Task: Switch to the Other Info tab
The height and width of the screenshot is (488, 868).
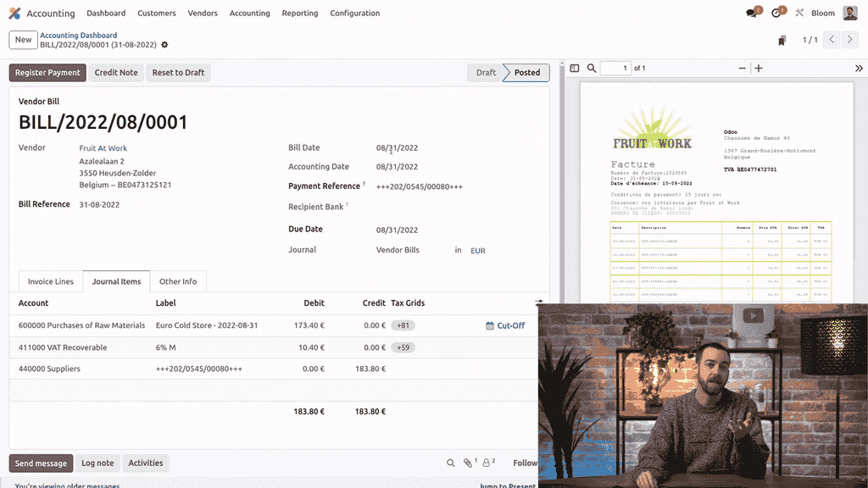Action: (x=178, y=282)
